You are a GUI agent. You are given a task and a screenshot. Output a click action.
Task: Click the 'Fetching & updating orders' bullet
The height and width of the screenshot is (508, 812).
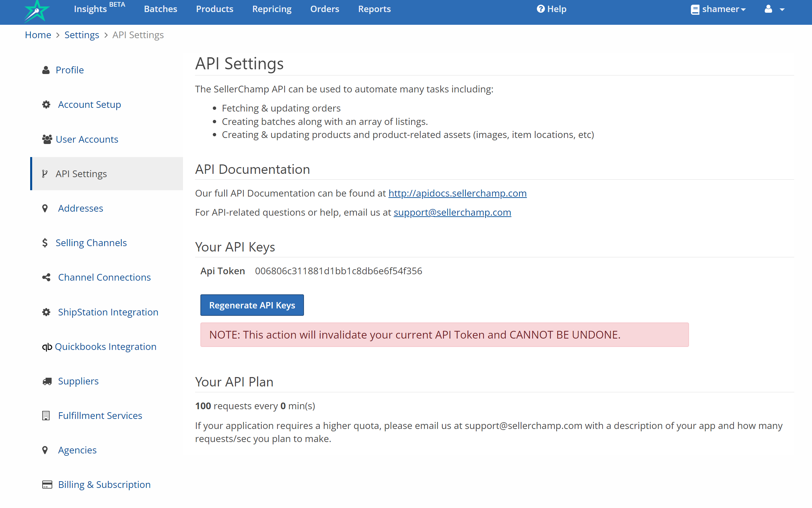[x=281, y=108]
